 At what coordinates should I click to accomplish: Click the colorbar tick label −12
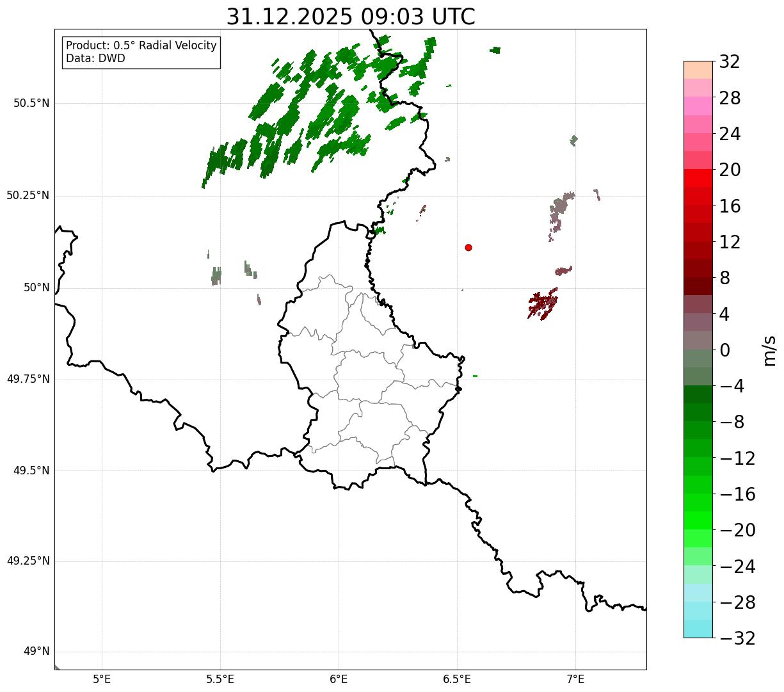tap(737, 458)
